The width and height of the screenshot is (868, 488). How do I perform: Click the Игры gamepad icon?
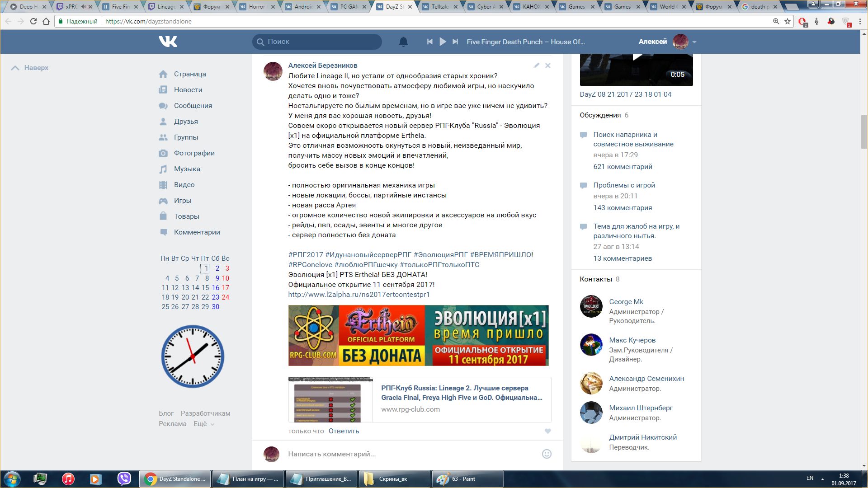(x=163, y=201)
